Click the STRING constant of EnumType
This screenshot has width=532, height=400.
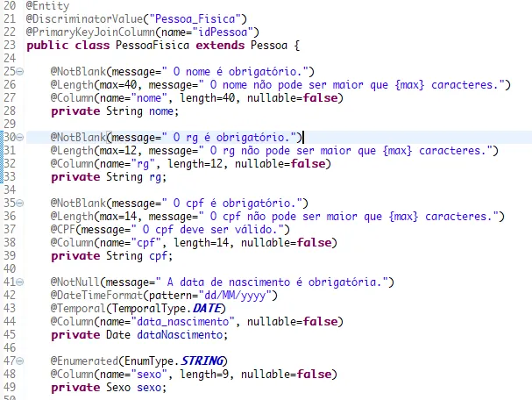202,361
